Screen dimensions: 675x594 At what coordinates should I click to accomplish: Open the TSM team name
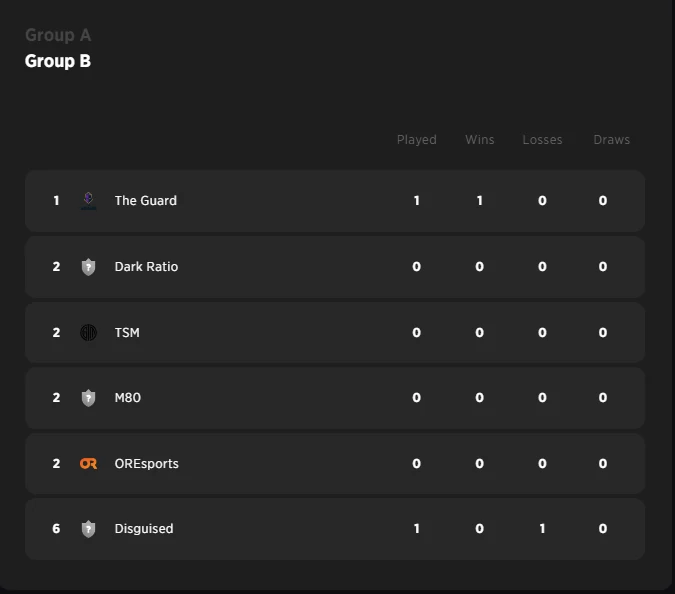[x=127, y=333]
